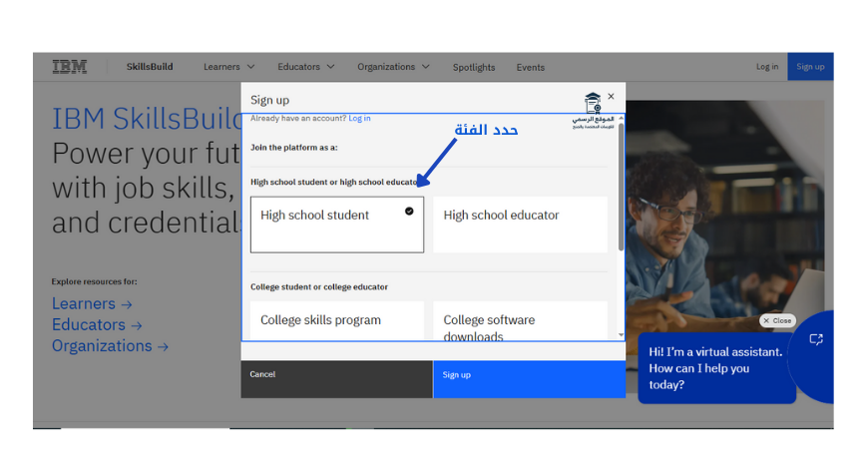Open the SkillsBuild home link
The height and width of the screenshot is (459, 868).
point(150,67)
